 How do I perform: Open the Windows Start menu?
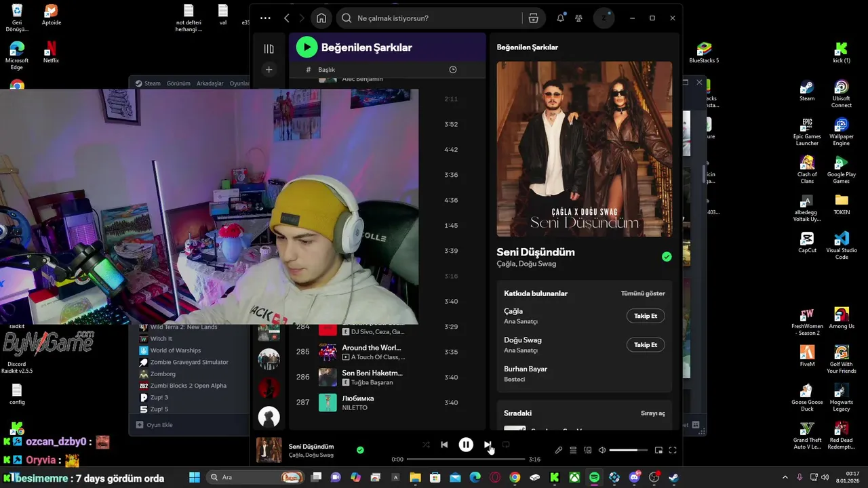tap(195, 477)
